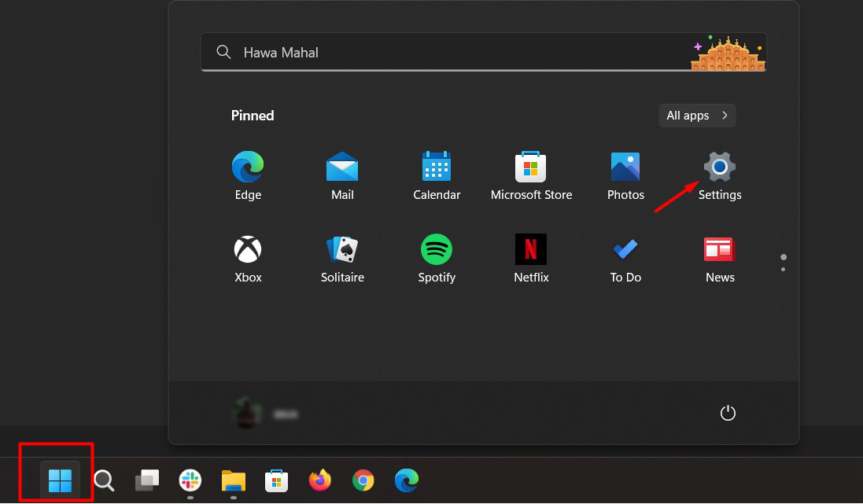Open the Calendar app
The width and height of the screenshot is (863, 504).
click(437, 176)
